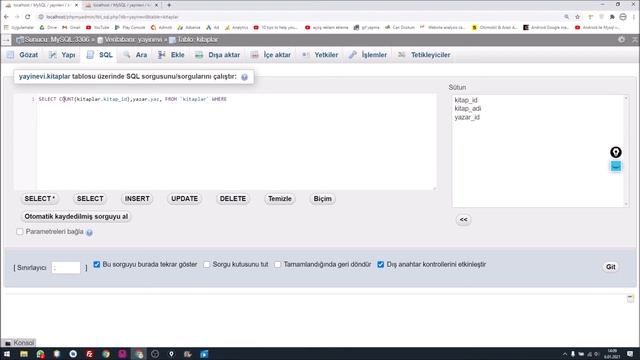Enable Parametreleri bağla checkbox
This screenshot has width=640, height=360.
20,231
